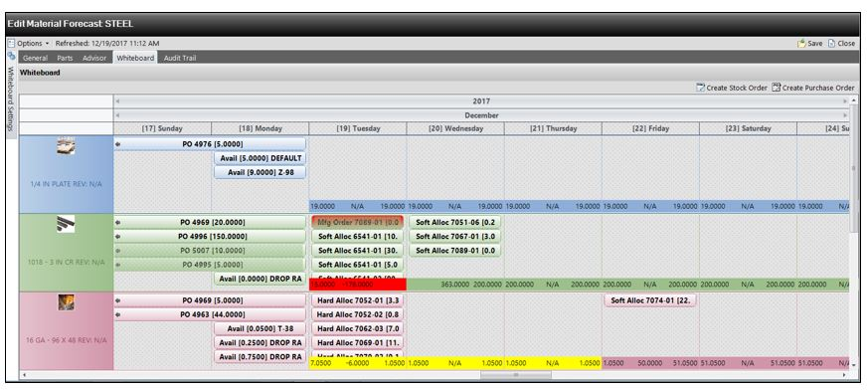Click the left arrow on PO 4963 bar
868x390 pixels.
pyautogui.click(x=118, y=315)
